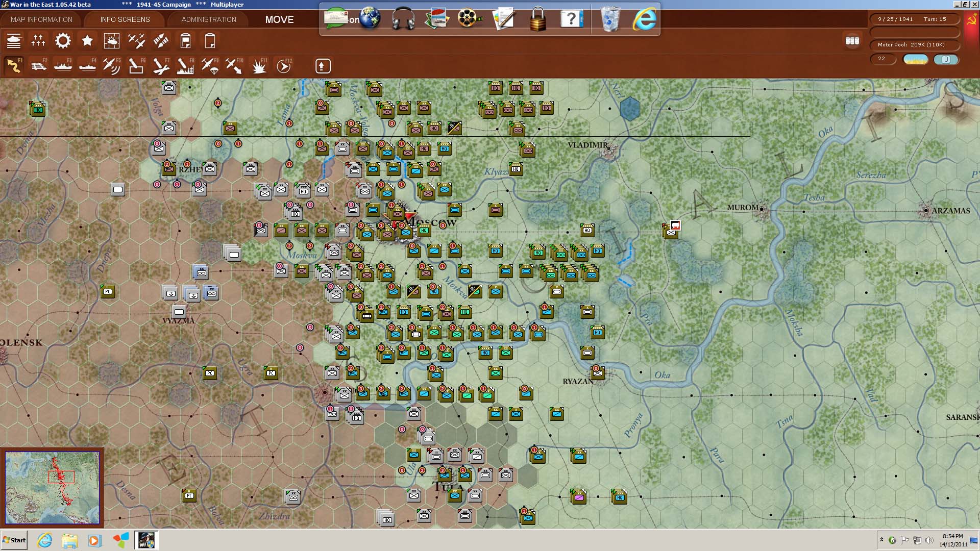Select the F10 air transfer mode
This screenshot has height=551, width=980.
(234, 66)
